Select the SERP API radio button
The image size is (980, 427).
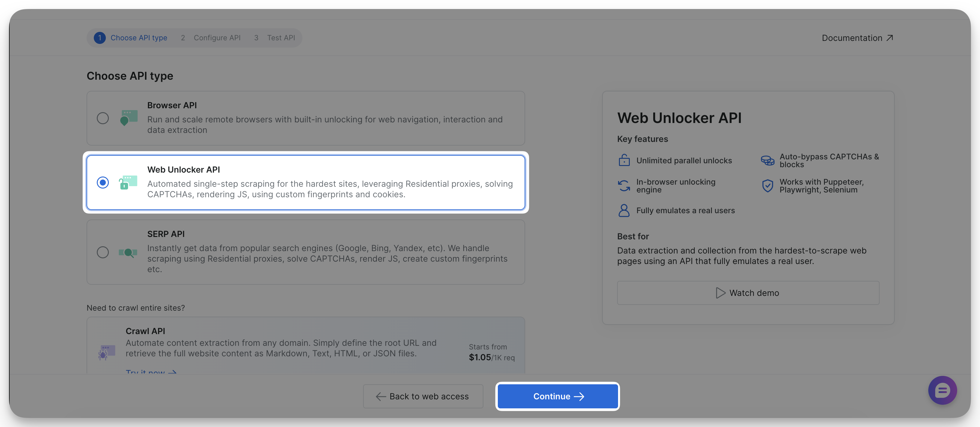pyautogui.click(x=103, y=252)
